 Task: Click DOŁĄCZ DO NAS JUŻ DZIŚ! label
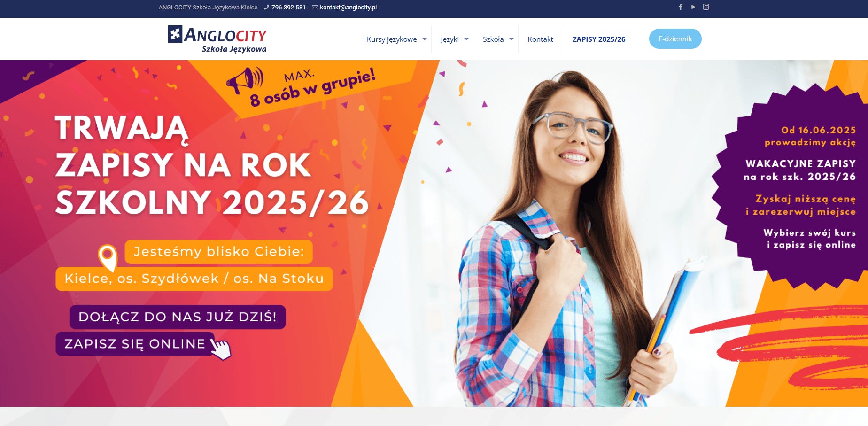click(178, 317)
